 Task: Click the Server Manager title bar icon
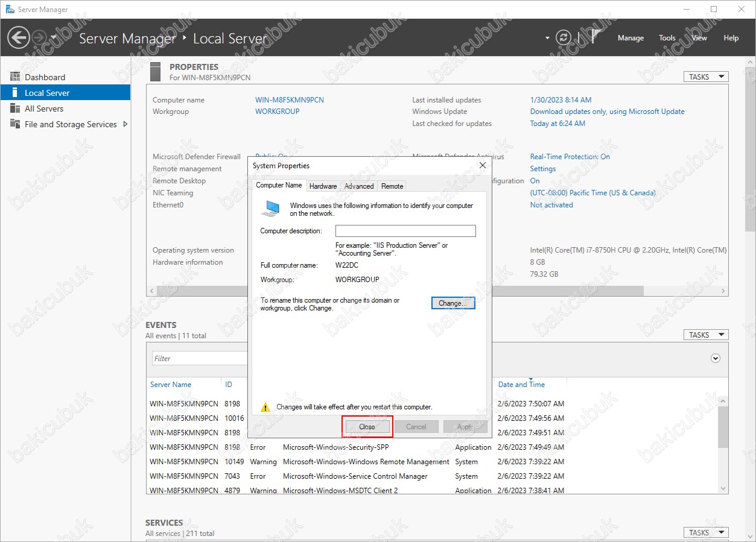(x=10, y=10)
